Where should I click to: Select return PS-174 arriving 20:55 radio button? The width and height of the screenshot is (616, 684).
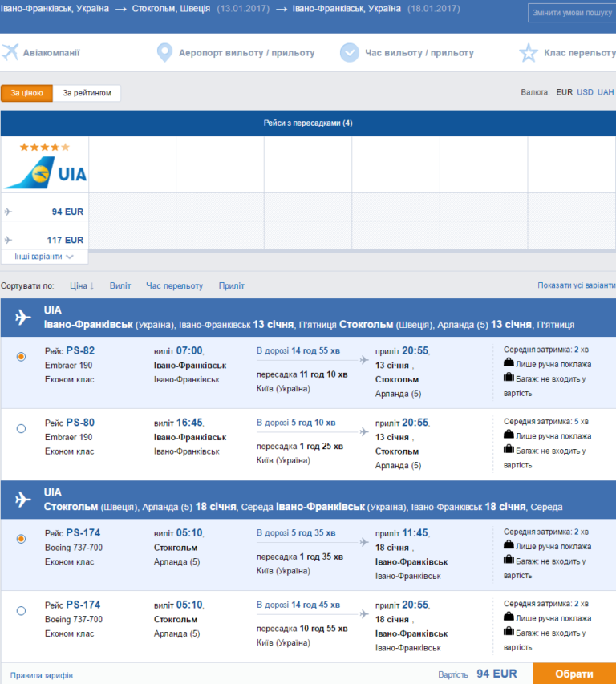coord(21,611)
